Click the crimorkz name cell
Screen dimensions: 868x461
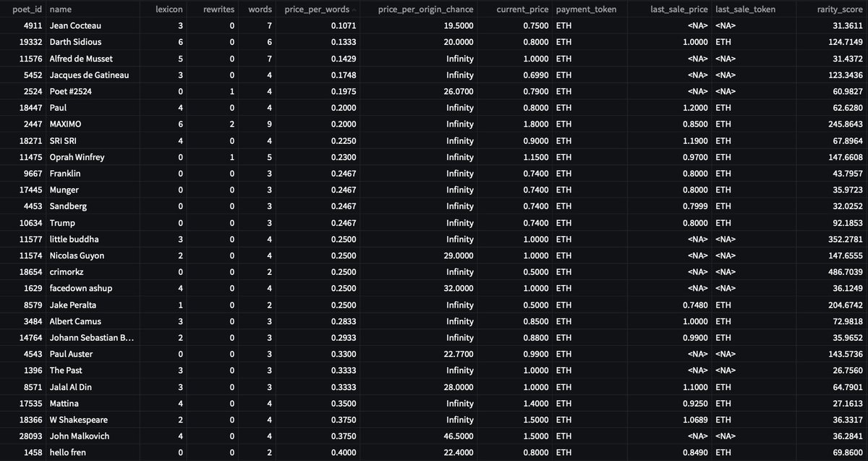[67, 272]
